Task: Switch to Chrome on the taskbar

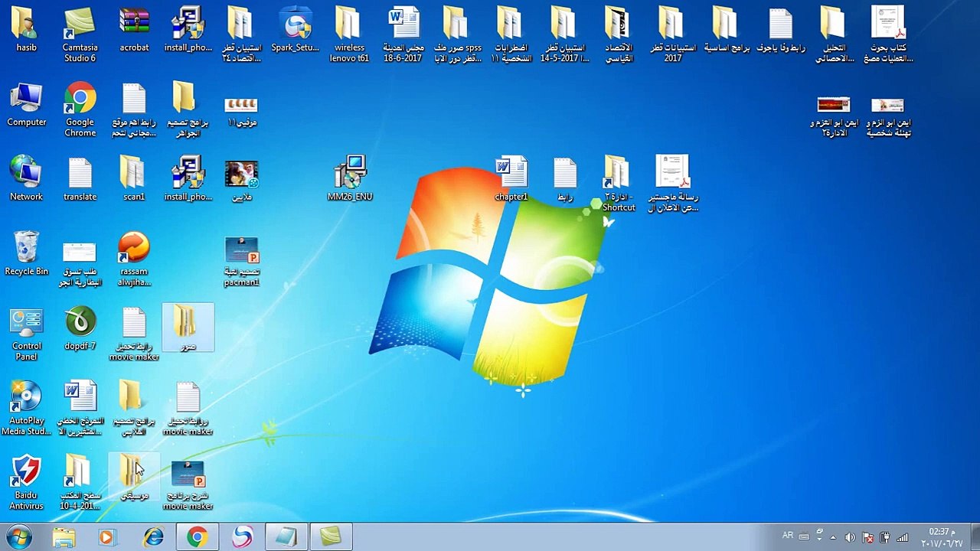Action: [197, 537]
